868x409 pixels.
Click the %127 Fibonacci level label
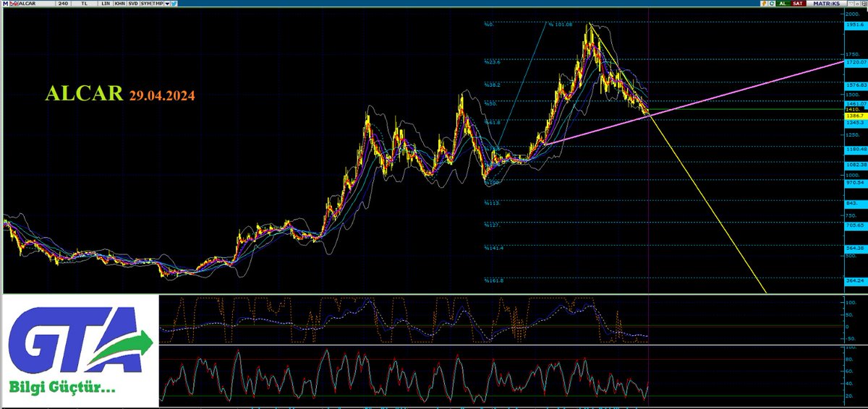(x=493, y=225)
